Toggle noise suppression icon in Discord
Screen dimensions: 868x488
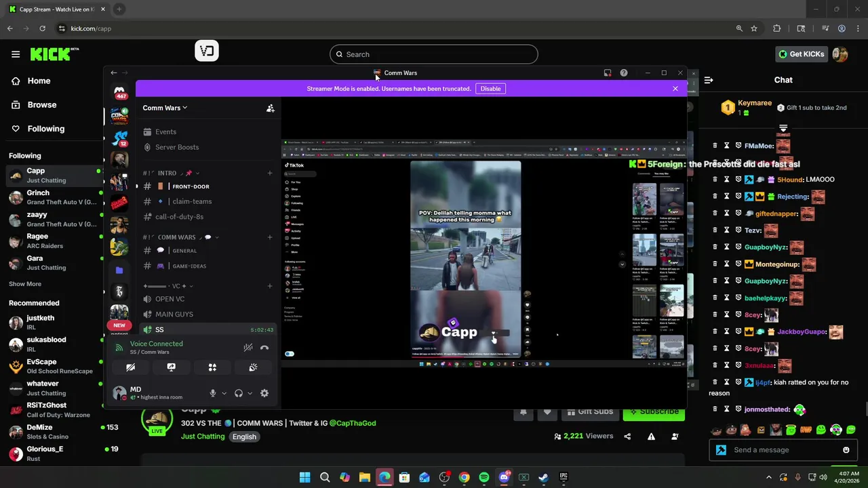pyautogui.click(x=248, y=348)
